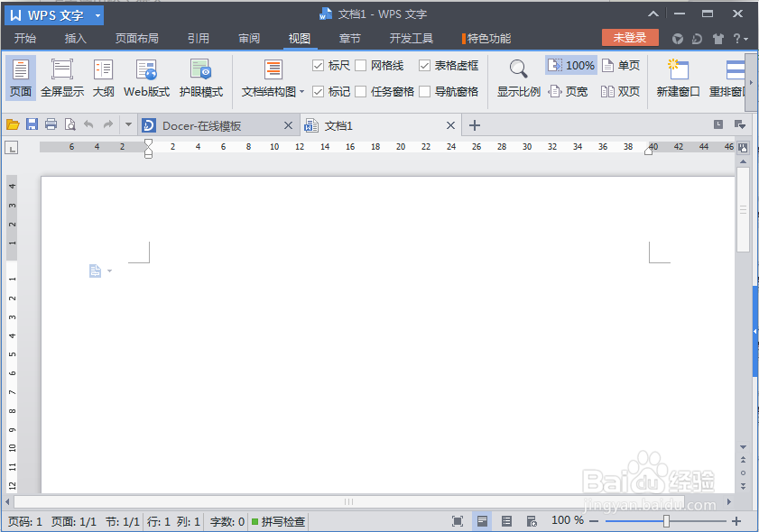Click the zoom out minus button
The width and height of the screenshot is (759, 532).
coord(594,521)
